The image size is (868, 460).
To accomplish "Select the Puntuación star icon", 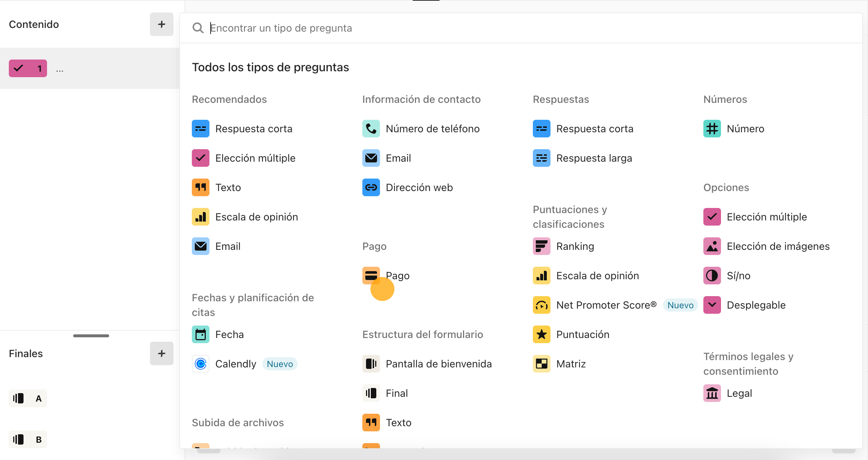I will tap(541, 334).
